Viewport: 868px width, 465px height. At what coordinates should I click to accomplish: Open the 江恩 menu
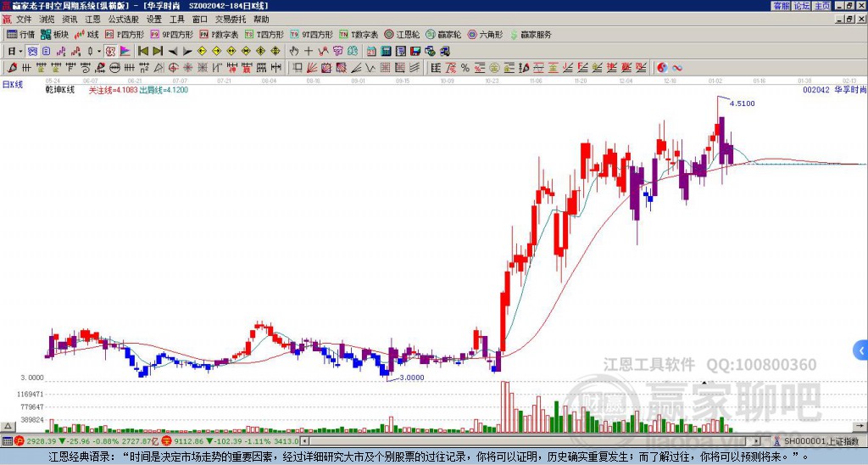click(x=92, y=20)
